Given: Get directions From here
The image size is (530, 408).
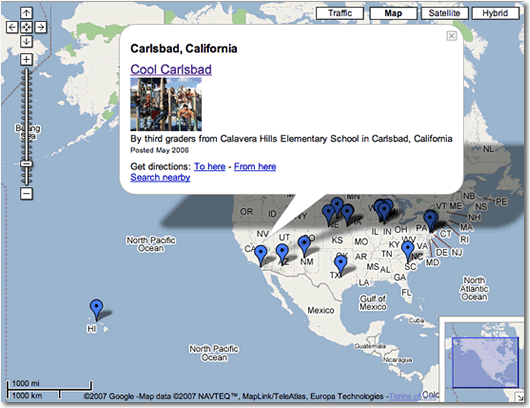Looking at the screenshot, I should click(255, 167).
